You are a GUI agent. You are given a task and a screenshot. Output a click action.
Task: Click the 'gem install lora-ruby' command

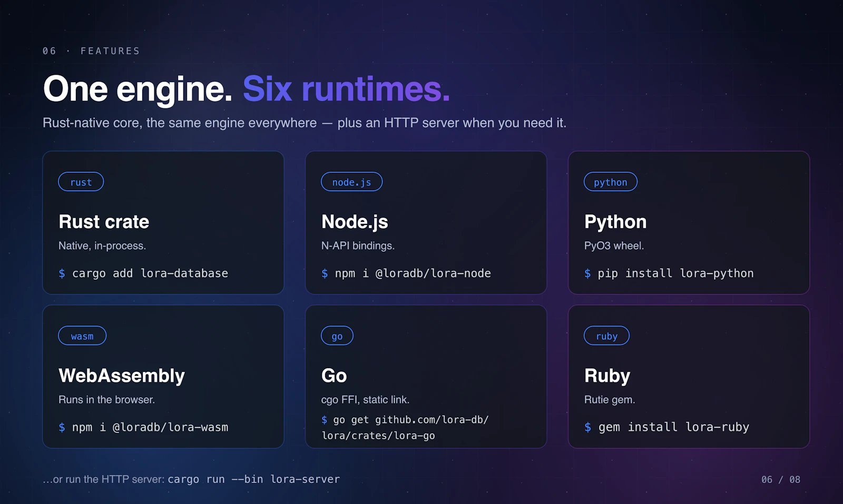click(673, 427)
